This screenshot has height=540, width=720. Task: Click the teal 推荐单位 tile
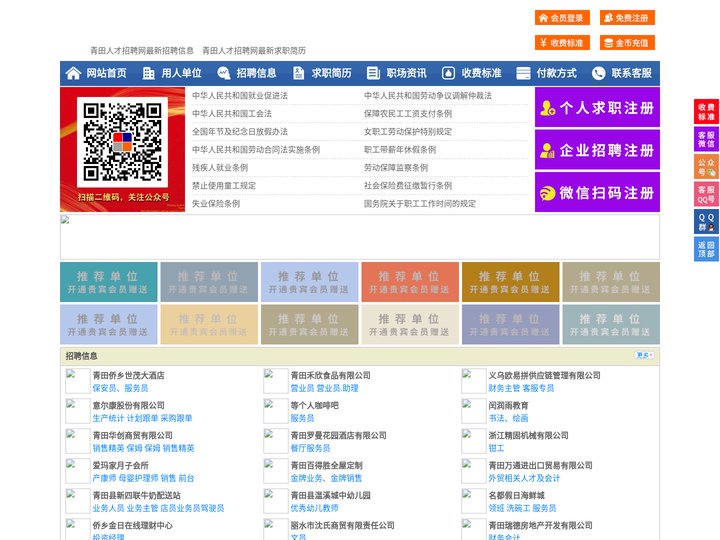[109, 282]
